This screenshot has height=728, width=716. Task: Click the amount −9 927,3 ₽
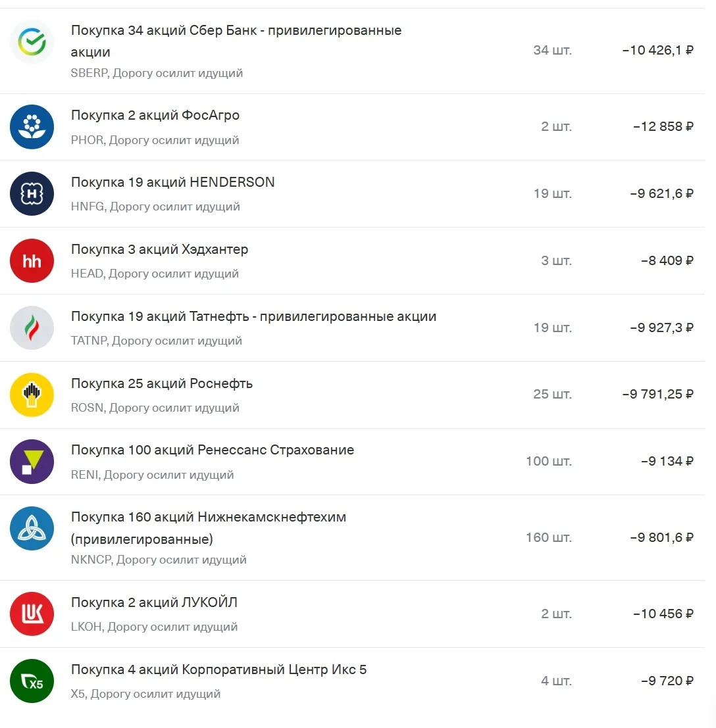tap(662, 328)
